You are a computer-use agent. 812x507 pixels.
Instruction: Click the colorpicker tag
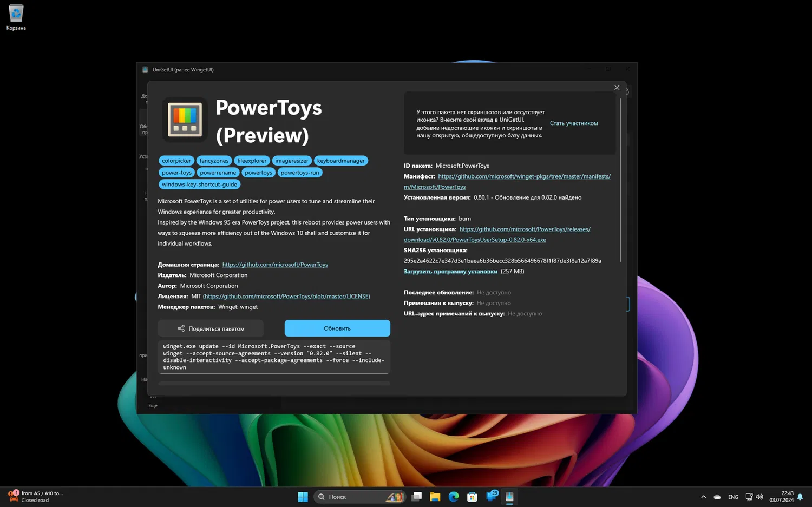(176, 161)
